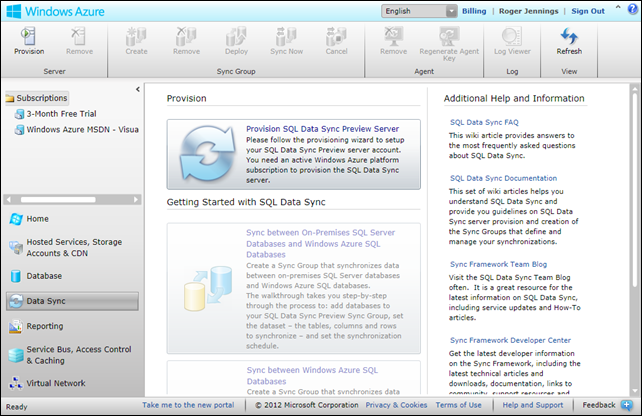
Task: Collapse the ribbon with the caret
Action: click(618, 7)
